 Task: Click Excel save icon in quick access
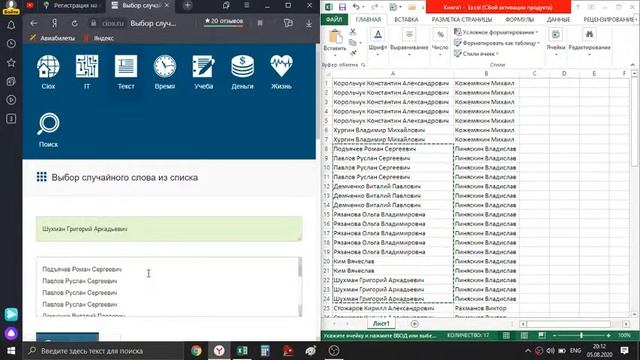(x=342, y=7)
